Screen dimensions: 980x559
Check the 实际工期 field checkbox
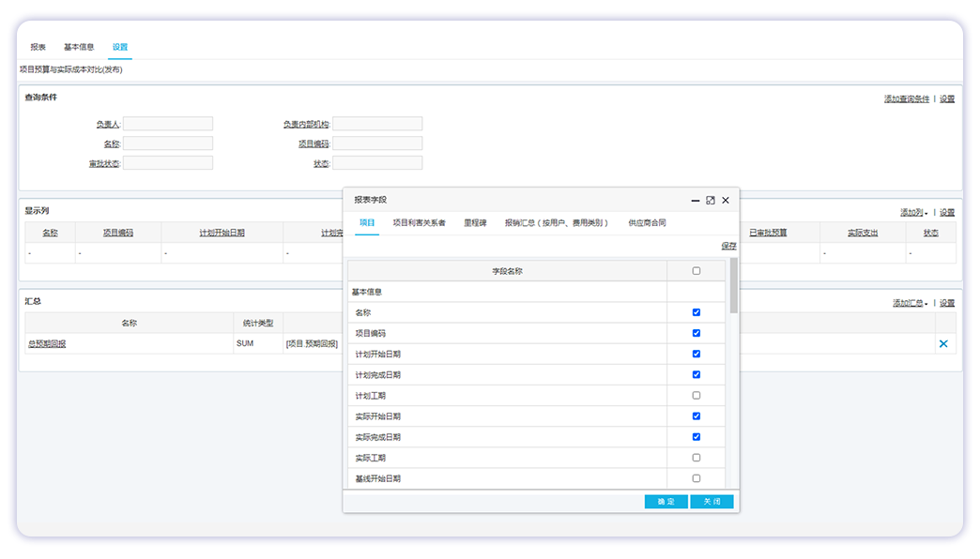coord(696,458)
